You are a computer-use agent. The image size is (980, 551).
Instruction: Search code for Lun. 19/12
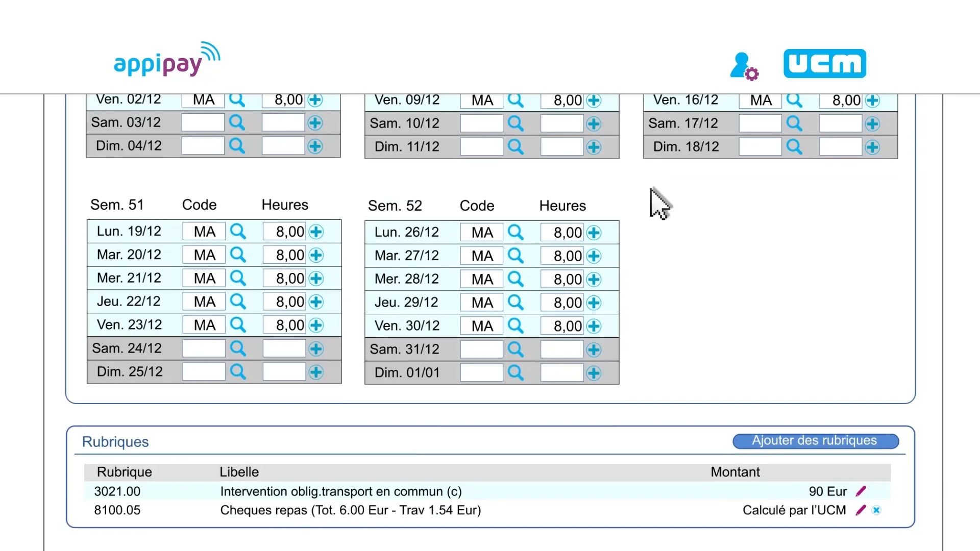[238, 232]
